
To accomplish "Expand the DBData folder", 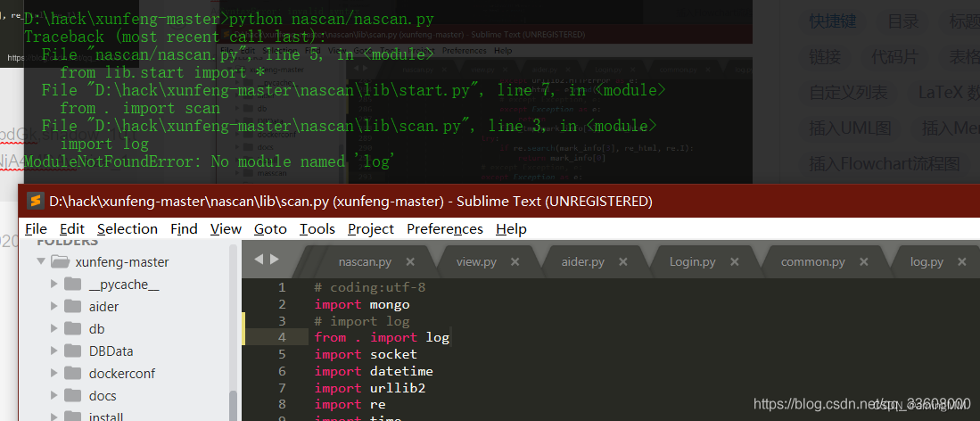I will point(54,351).
